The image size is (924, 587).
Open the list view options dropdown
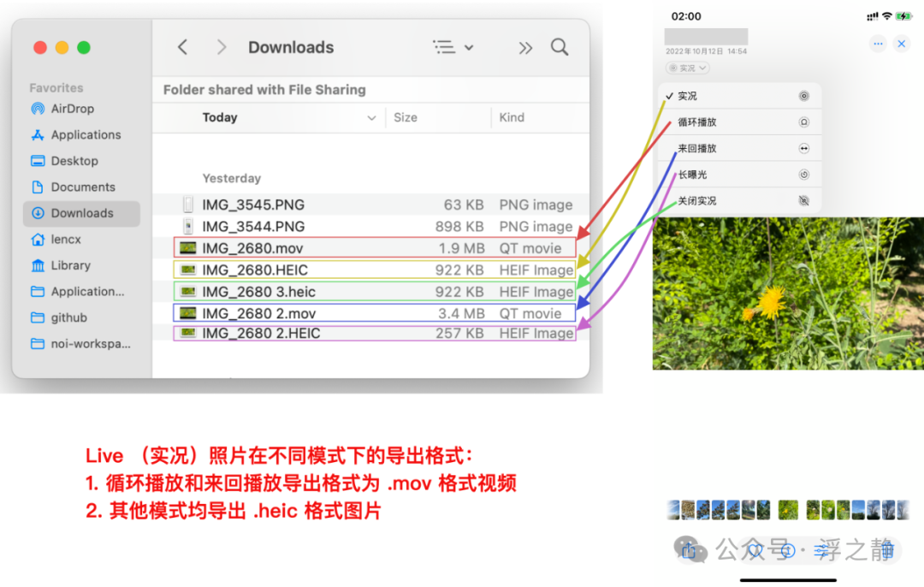[x=453, y=47]
